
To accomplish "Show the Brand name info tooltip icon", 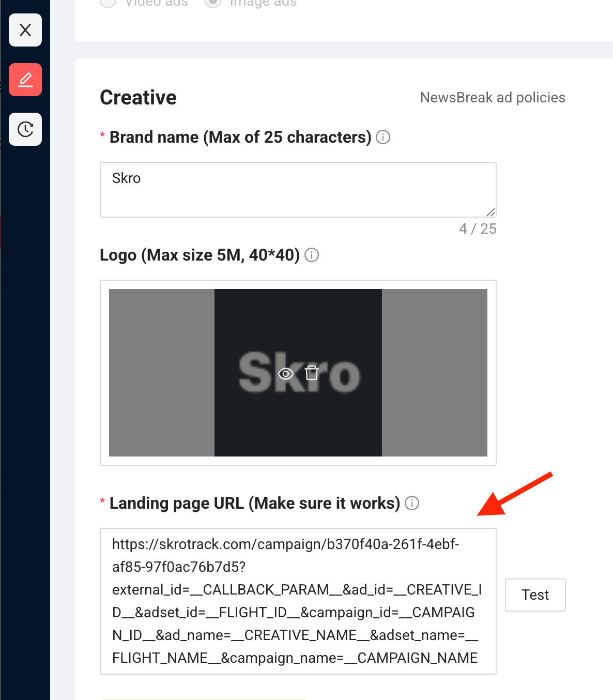I will 383,137.
